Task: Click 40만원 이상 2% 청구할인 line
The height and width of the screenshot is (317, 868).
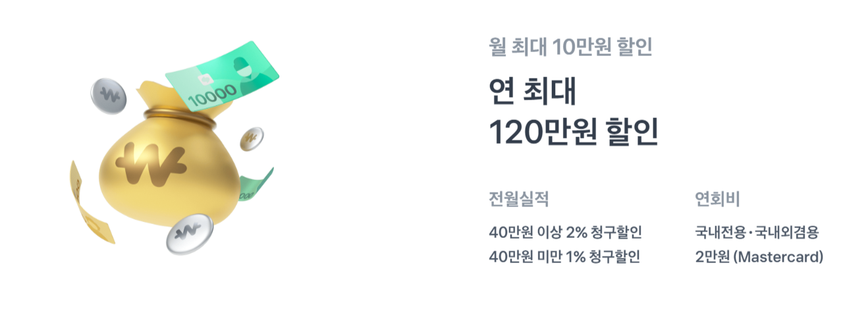Action: [x=565, y=233]
